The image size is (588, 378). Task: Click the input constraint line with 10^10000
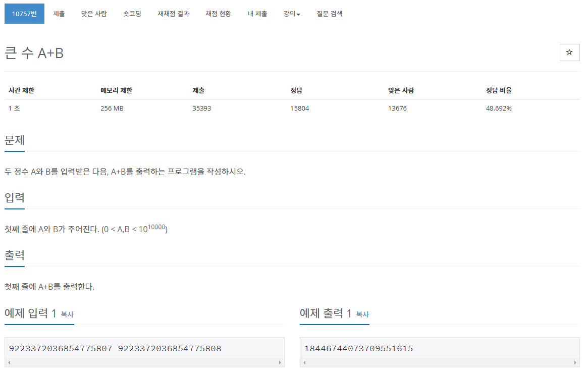(86, 229)
